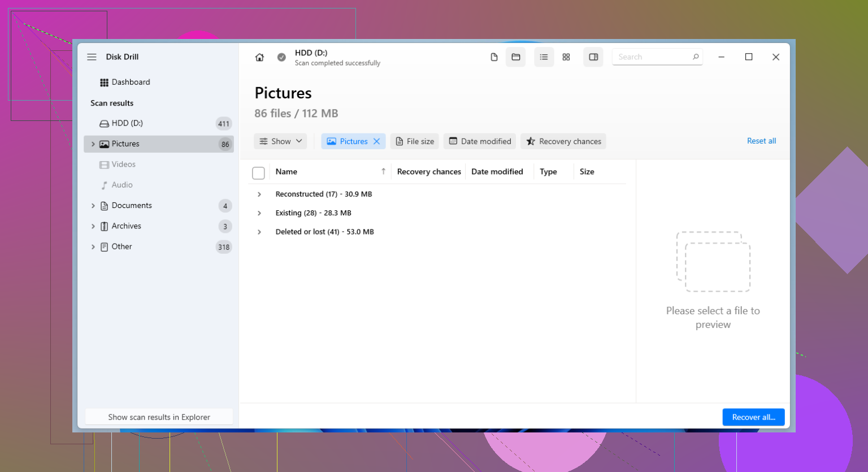Open the Date modified filter
This screenshot has height=472, width=868.
point(480,141)
